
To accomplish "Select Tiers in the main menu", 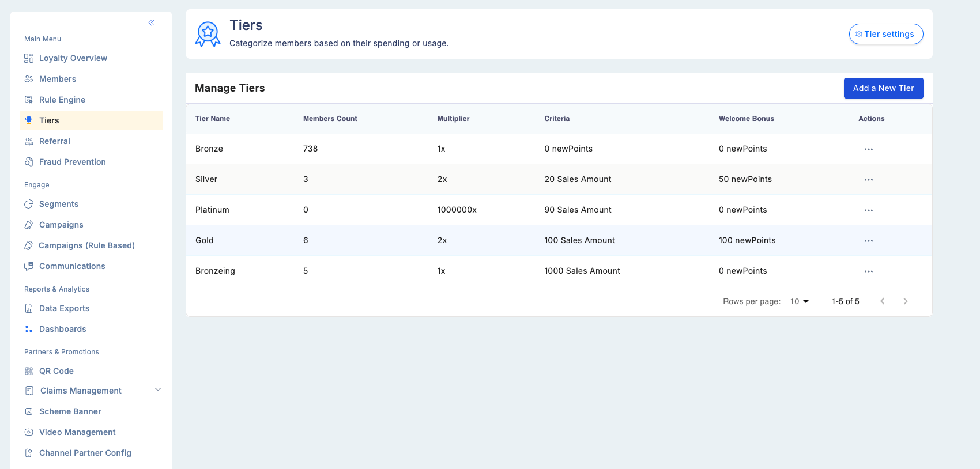I will click(x=91, y=120).
